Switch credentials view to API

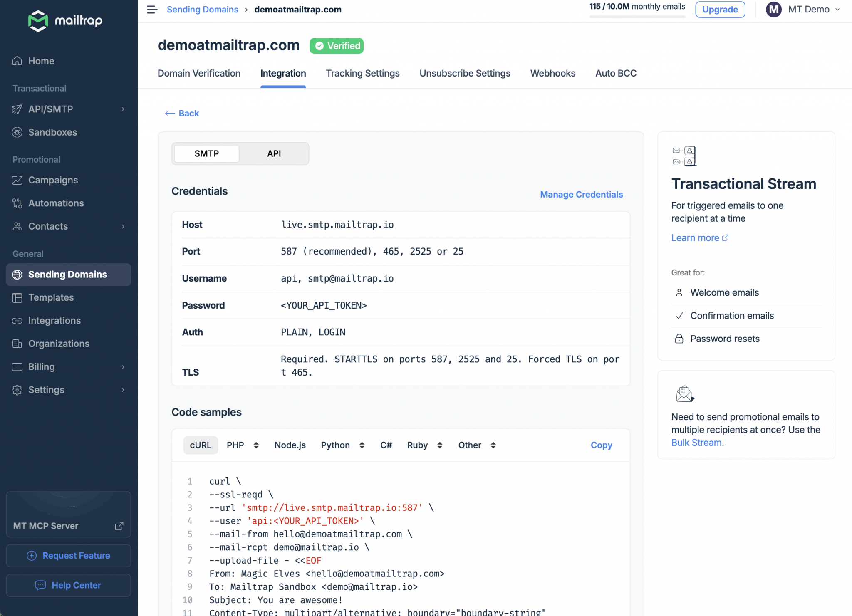pyautogui.click(x=274, y=153)
